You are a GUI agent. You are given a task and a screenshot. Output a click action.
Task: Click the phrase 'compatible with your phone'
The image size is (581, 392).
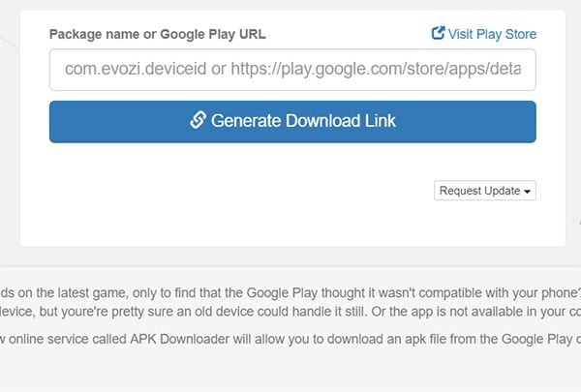point(499,292)
